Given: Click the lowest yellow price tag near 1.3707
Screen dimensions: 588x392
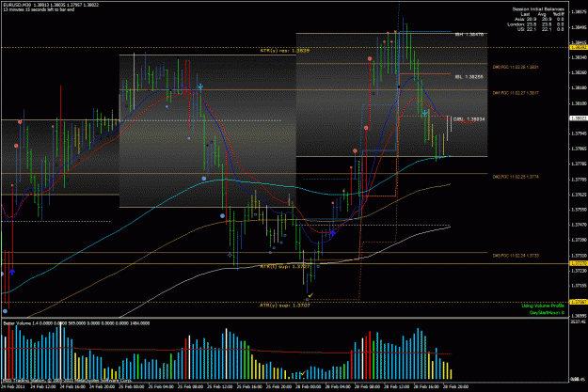Looking at the screenshot, I should [x=579, y=302].
